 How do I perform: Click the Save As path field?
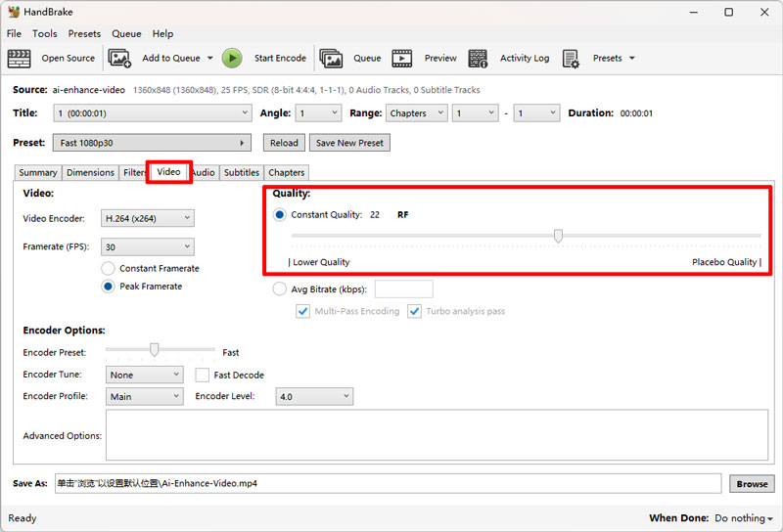point(388,483)
